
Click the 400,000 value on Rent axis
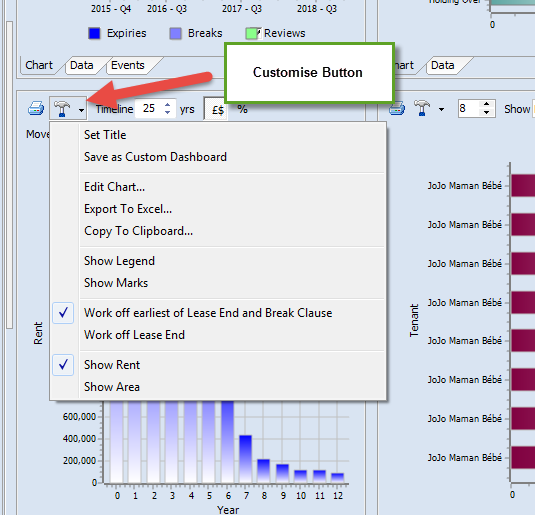click(79, 439)
